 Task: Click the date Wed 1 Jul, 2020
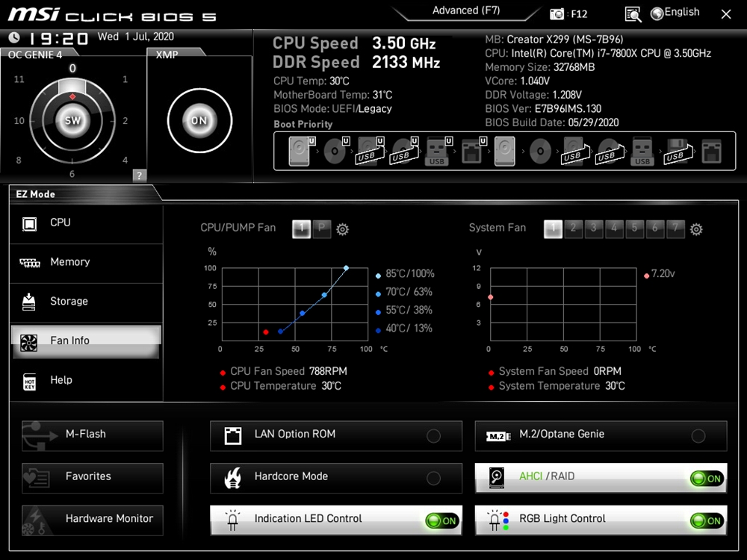coord(136,37)
